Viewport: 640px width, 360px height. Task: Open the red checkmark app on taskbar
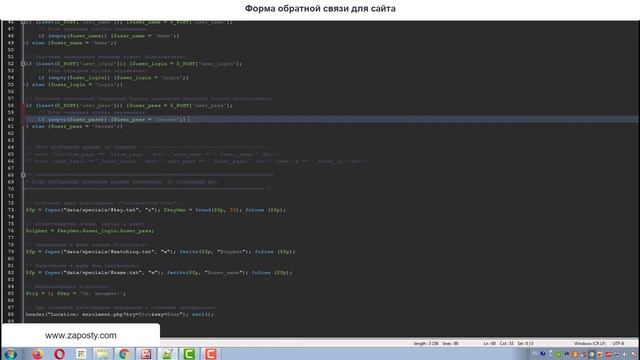coord(146,354)
